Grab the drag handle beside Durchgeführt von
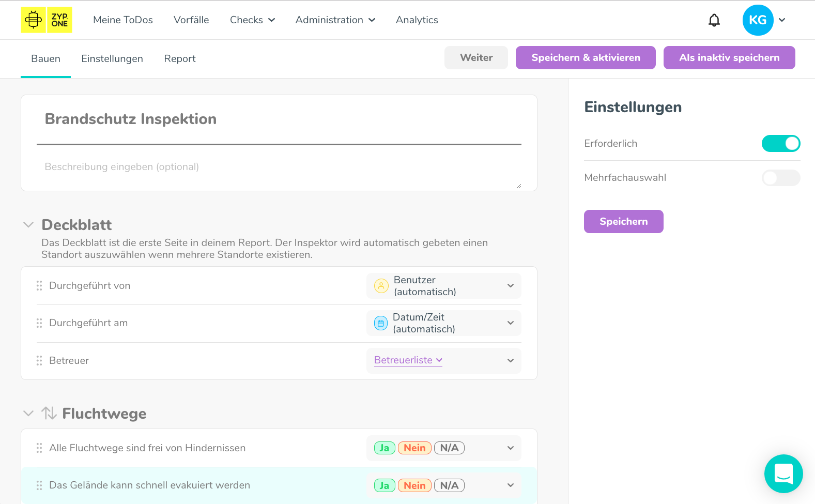 (39, 286)
